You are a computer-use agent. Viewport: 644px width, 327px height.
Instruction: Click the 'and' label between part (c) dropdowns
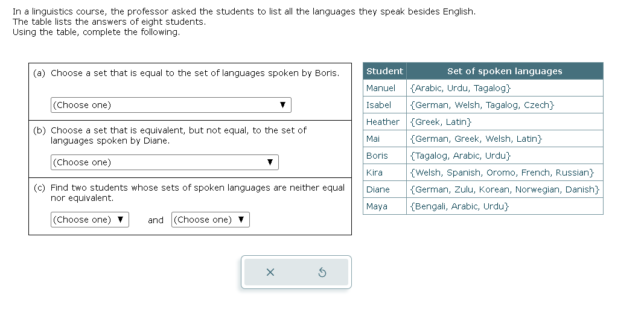coord(156,220)
